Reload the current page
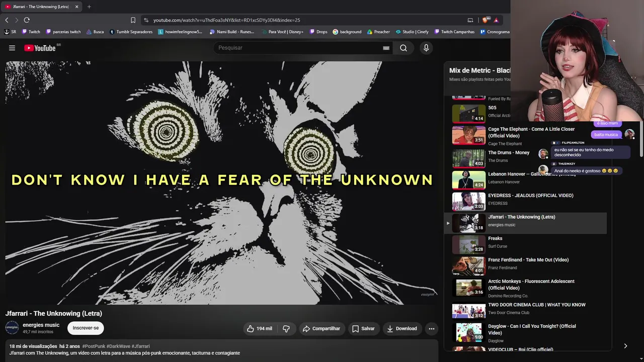Viewport: 644px width, 362px height. click(x=27, y=20)
